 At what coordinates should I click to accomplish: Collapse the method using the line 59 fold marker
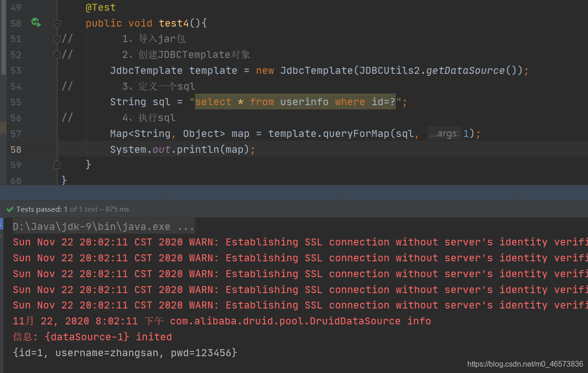point(57,165)
